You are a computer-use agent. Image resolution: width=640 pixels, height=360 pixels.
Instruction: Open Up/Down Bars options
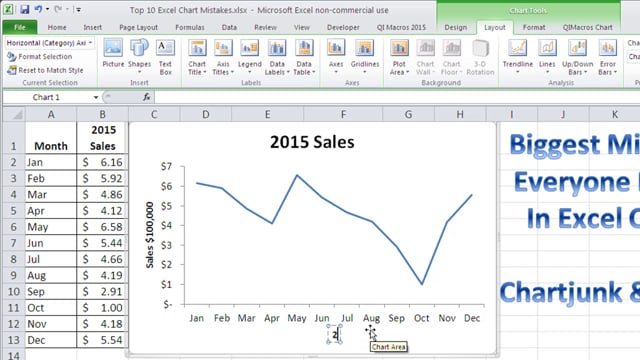(x=577, y=58)
